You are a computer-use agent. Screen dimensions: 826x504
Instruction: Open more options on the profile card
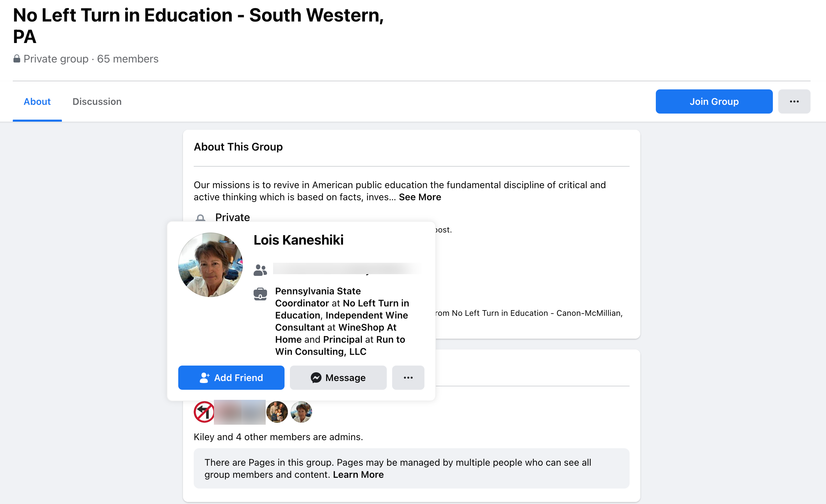pyautogui.click(x=408, y=378)
